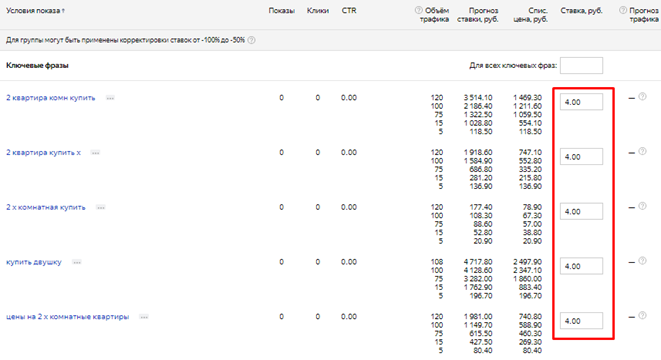Open keyword link '2 х комнатная купить'
Viewport: 661px width, 360px height.
[46, 207]
